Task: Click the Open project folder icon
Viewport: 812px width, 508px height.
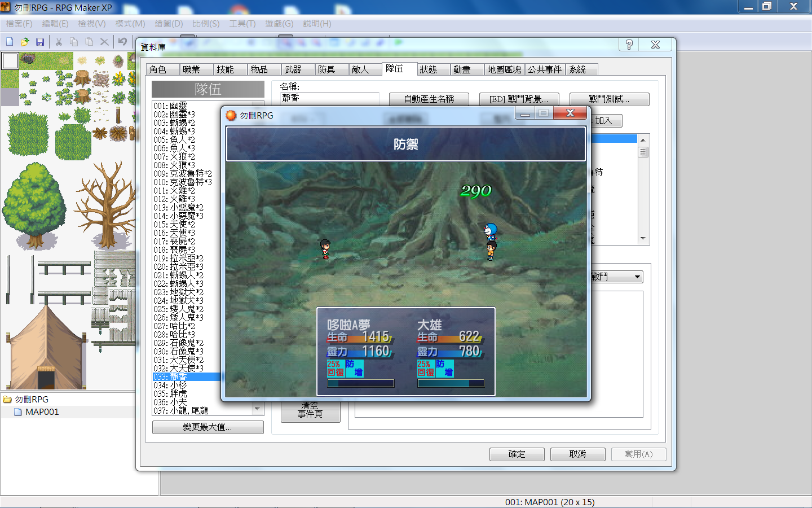Action: (x=25, y=42)
